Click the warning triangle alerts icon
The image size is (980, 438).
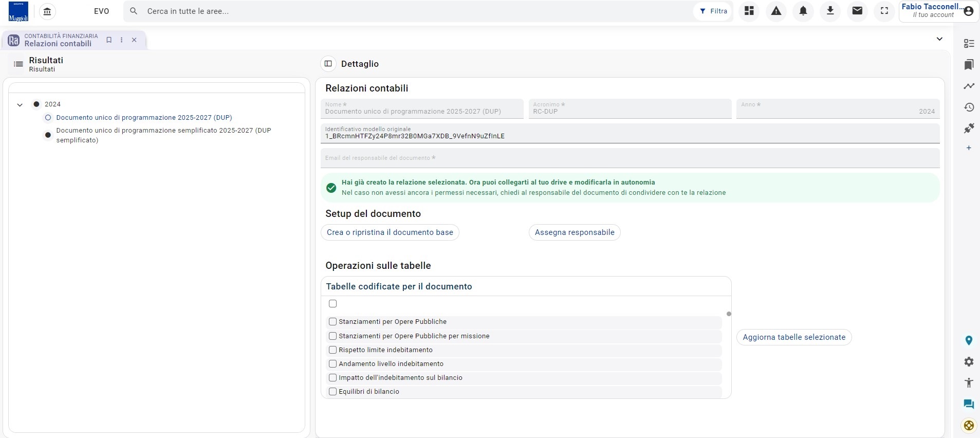(776, 11)
